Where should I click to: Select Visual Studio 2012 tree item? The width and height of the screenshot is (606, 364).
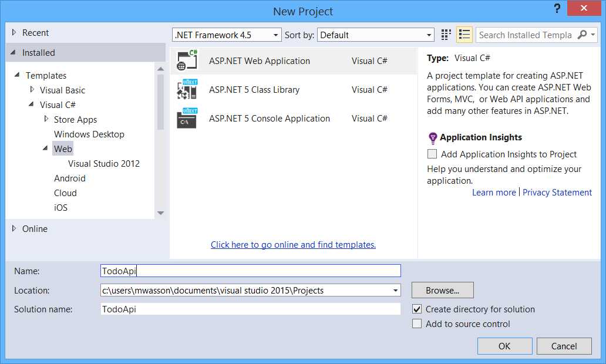coord(104,163)
